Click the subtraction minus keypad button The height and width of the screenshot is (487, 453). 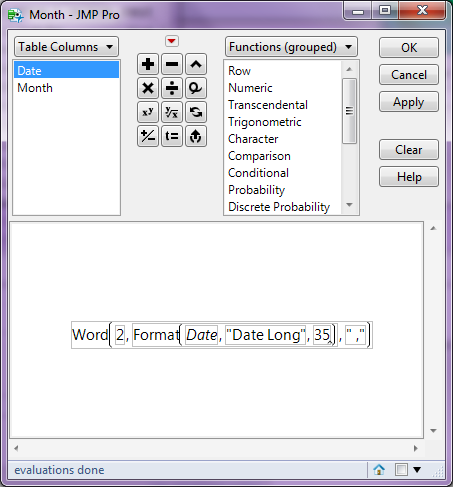click(172, 64)
